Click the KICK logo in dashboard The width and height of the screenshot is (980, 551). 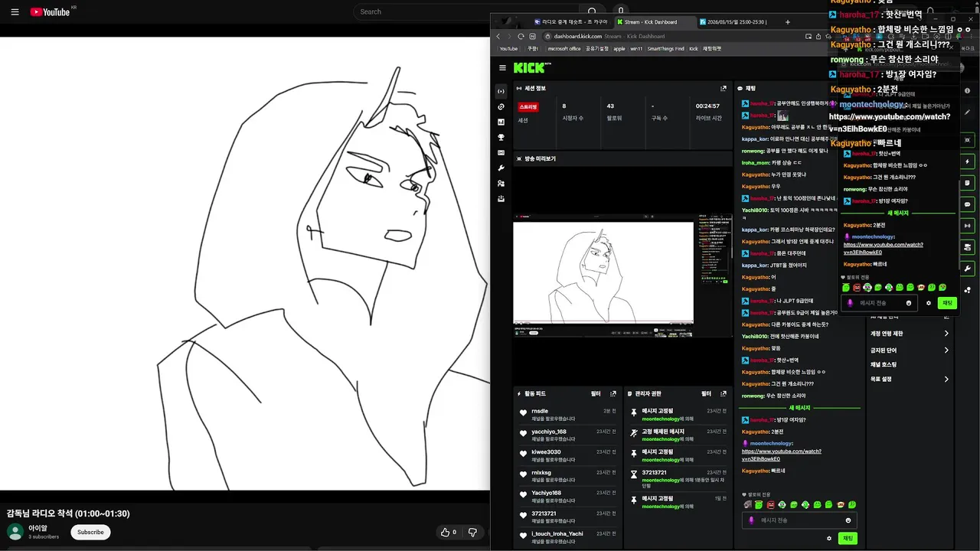(x=529, y=68)
